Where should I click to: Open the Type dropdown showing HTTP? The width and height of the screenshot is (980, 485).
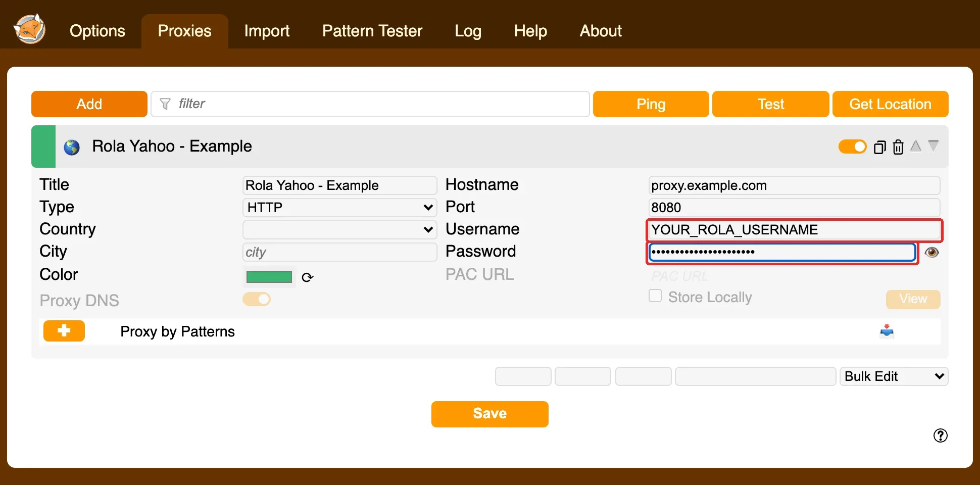point(339,208)
